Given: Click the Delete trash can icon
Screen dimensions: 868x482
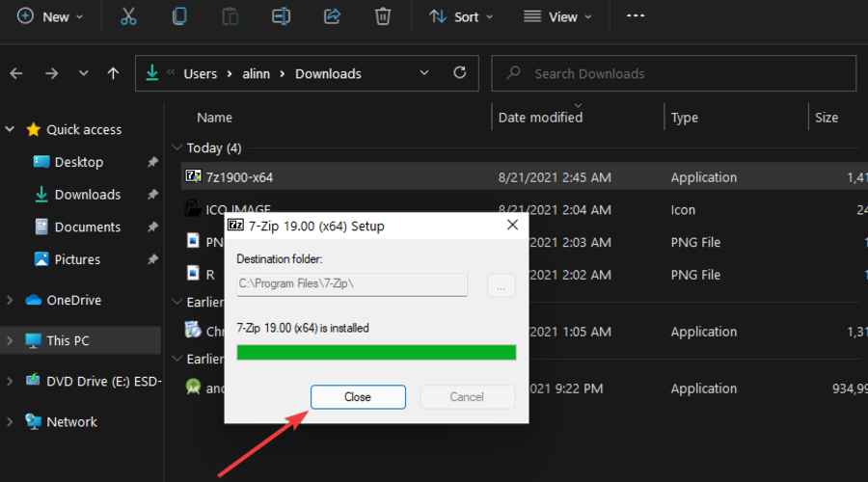Looking at the screenshot, I should [383, 16].
